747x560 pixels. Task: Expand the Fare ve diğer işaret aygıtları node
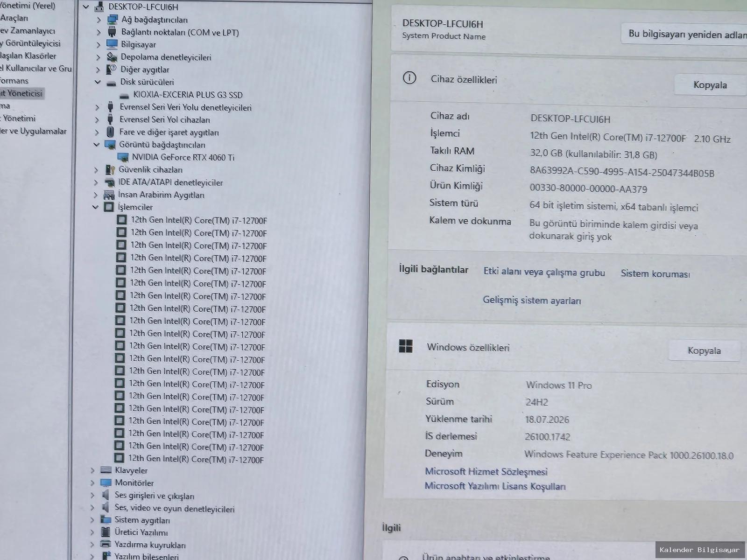pyautogui.click(x=97, y=133)
